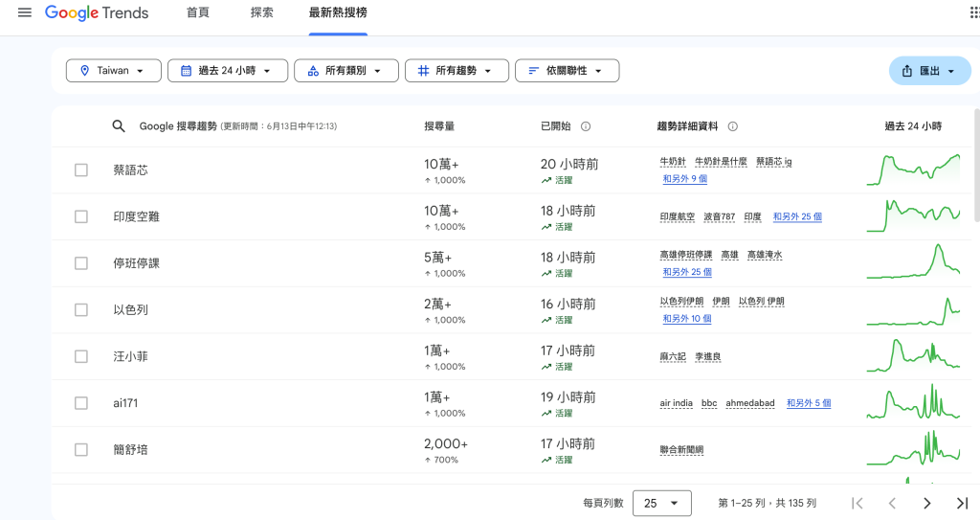Open the 所有類別 category dropdown
This screenshot has width=980, height=520.
click(x=346, y=71)
